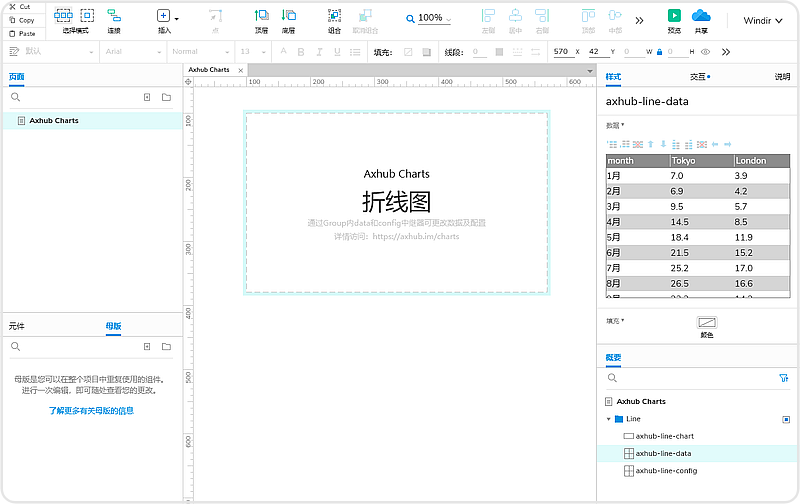This screenshot has height=504, width=800.
Task: Open the learn more about masters link
Action: [x=91, y=411]
